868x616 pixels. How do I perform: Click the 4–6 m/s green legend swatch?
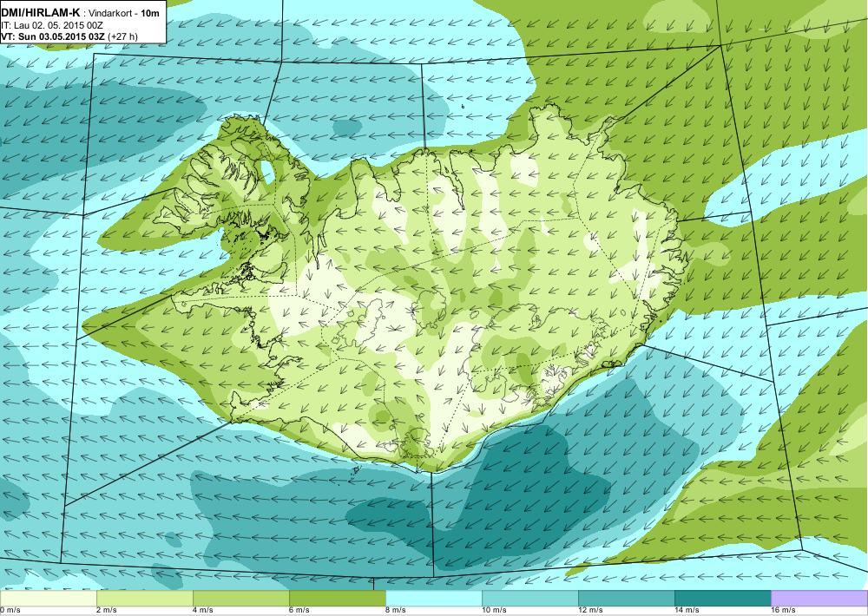point(240,599)
